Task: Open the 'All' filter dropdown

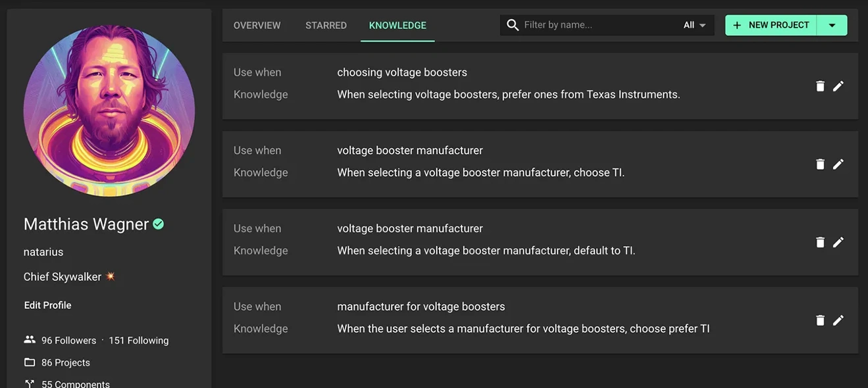Action: pyautogui.click(x=694, y=25)
